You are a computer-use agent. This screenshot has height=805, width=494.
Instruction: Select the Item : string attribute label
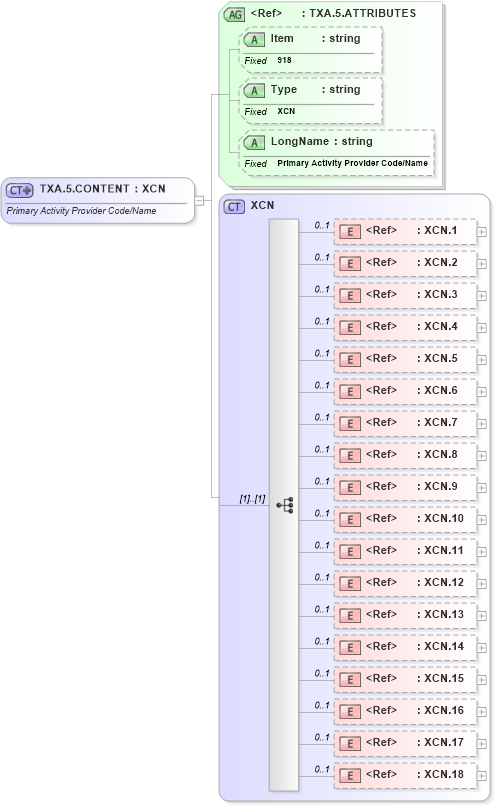pos(315,39)
